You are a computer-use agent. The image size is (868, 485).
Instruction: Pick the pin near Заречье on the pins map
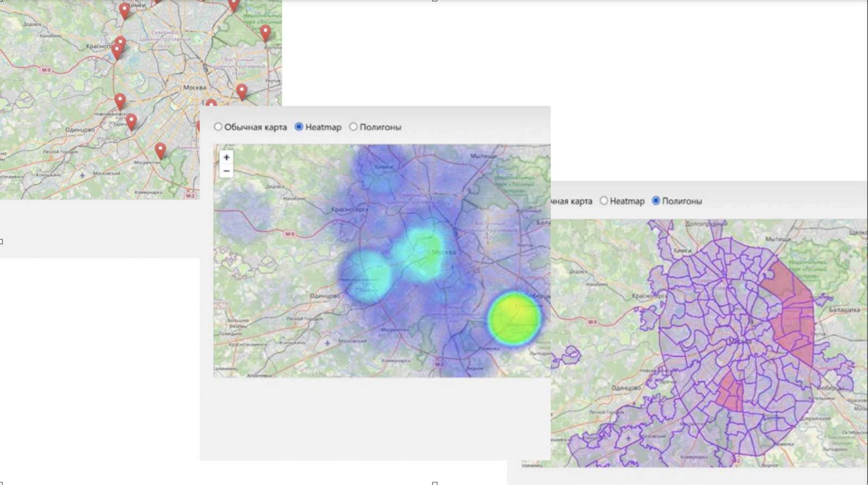pos(131,122)
